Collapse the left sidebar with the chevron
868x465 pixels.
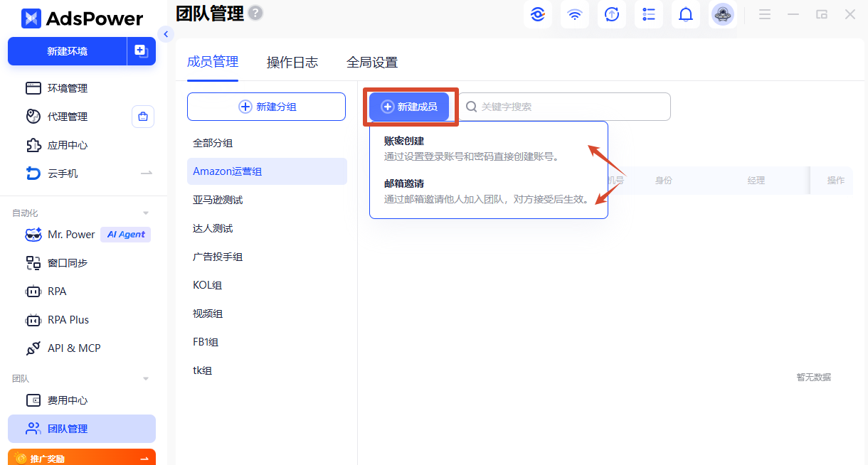coord(166,34)
